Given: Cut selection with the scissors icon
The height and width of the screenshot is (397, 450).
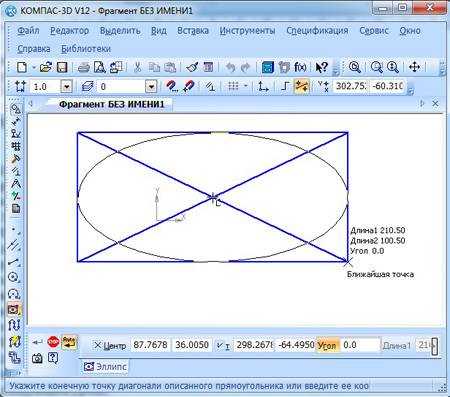Looking at the screenshot, I should 137,67.
